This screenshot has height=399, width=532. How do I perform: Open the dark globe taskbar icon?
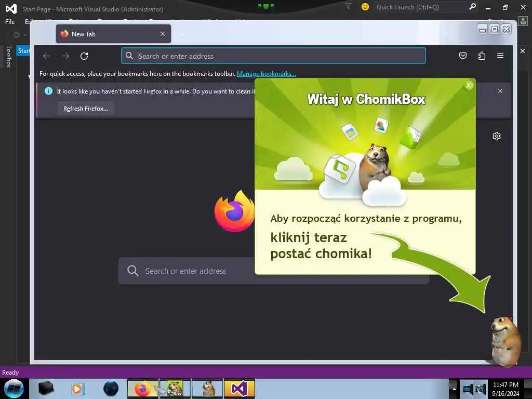point(111,389)
